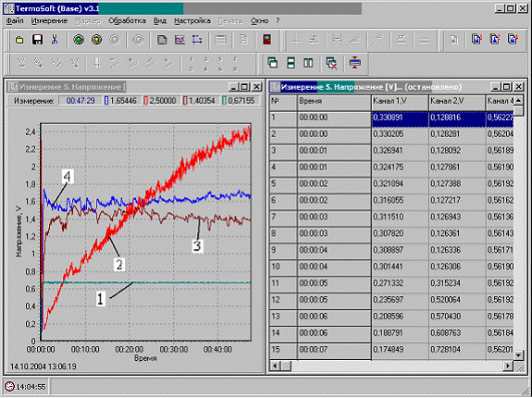The height and width of the screenshot is (398, 532).
Task: Click the Канал 1,V column header
Action: pos(400,103)
